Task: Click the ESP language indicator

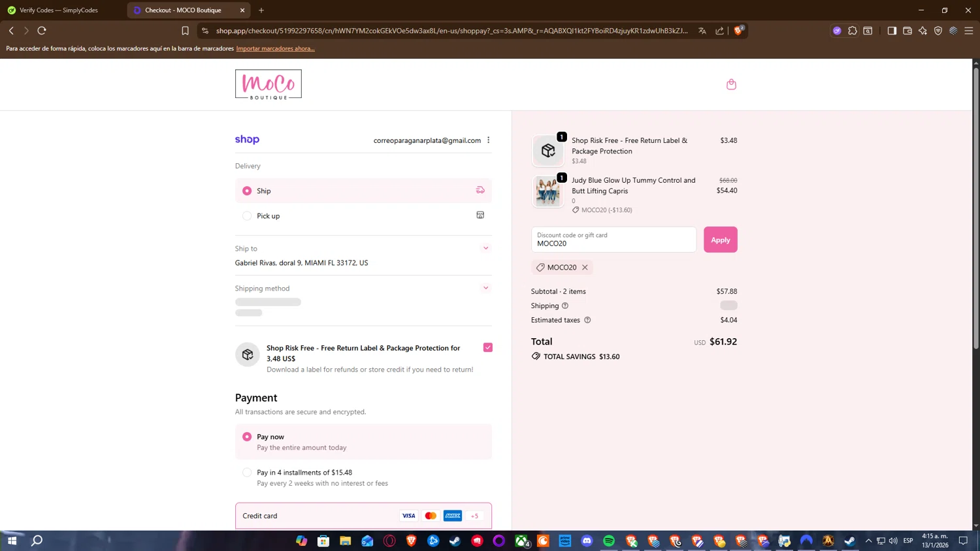Action: click(x=908, y=541)
